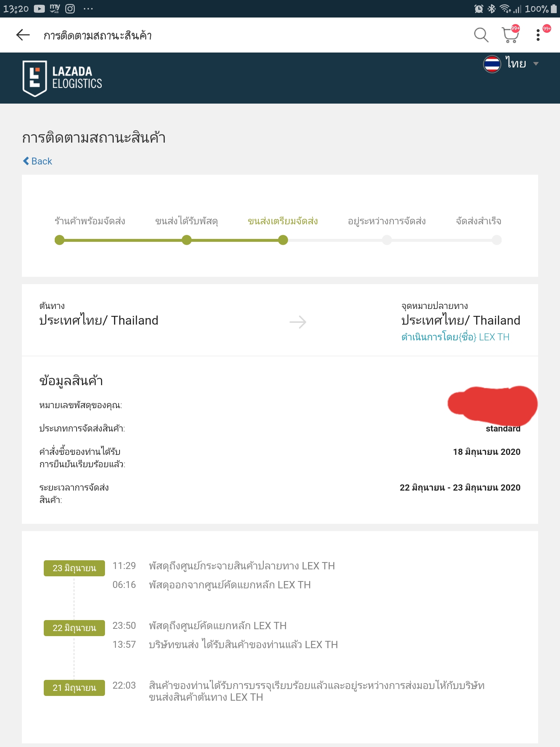
Task: Click the Lazada eLogistics logo
Action: (62, 78)
